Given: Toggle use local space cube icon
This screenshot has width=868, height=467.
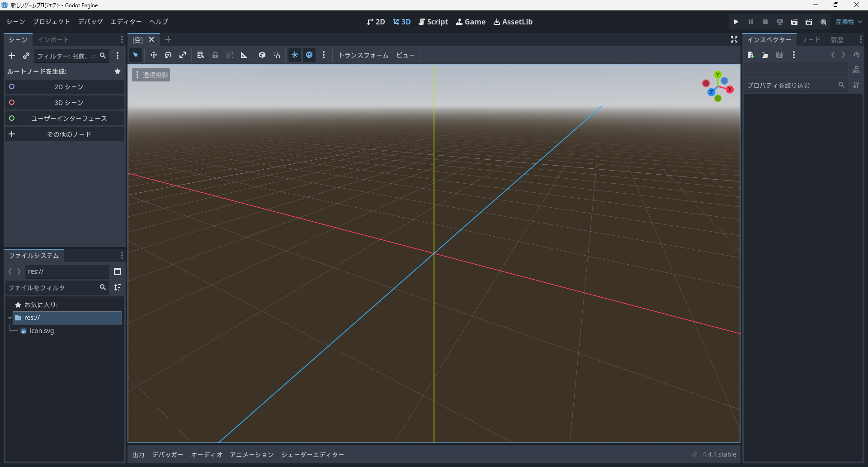Looking at the screenshot, I should [262, 55].
